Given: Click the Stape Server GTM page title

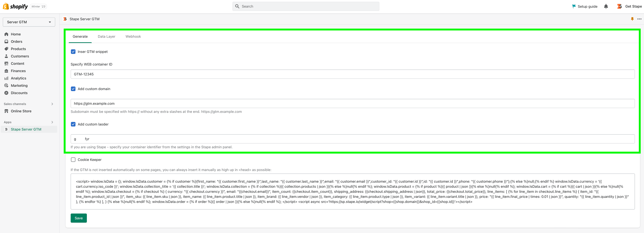Looking at the screenshot, I should pyautogui.click(x=85, y=19).
